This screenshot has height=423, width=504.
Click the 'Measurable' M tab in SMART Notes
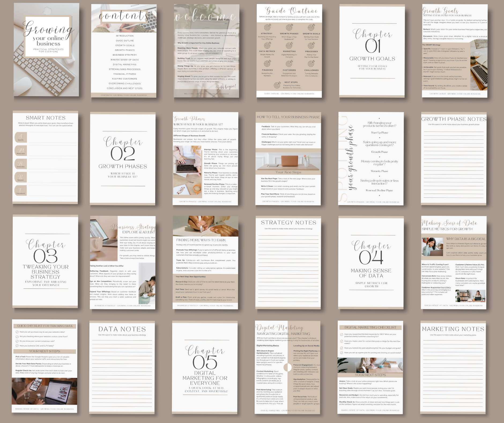click(21, 151)
